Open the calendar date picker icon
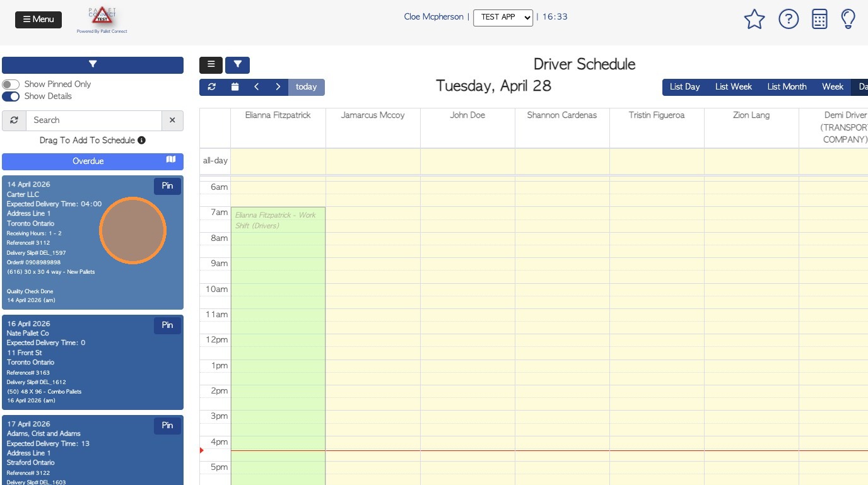The width and height of the screenshot is (868, 485). coord(235,87)
